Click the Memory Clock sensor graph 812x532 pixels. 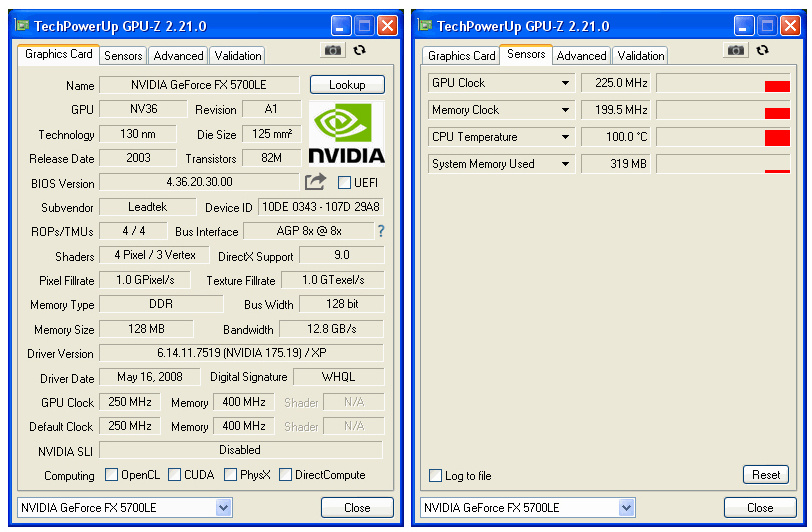tap(723, 110)
